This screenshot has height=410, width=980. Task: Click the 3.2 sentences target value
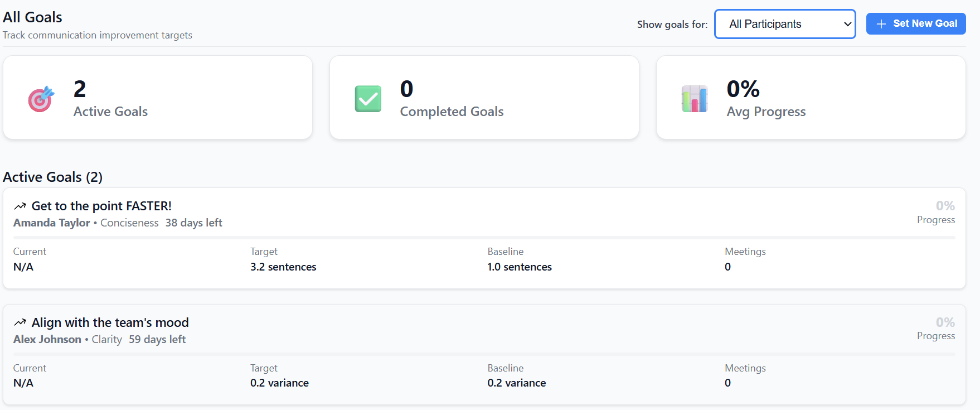(x=283, y=267)
